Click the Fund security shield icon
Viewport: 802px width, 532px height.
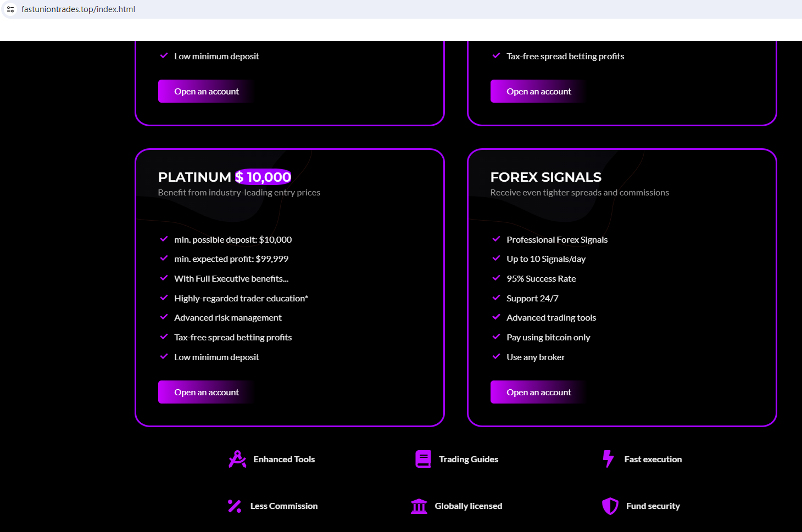(x=610, y=506)
